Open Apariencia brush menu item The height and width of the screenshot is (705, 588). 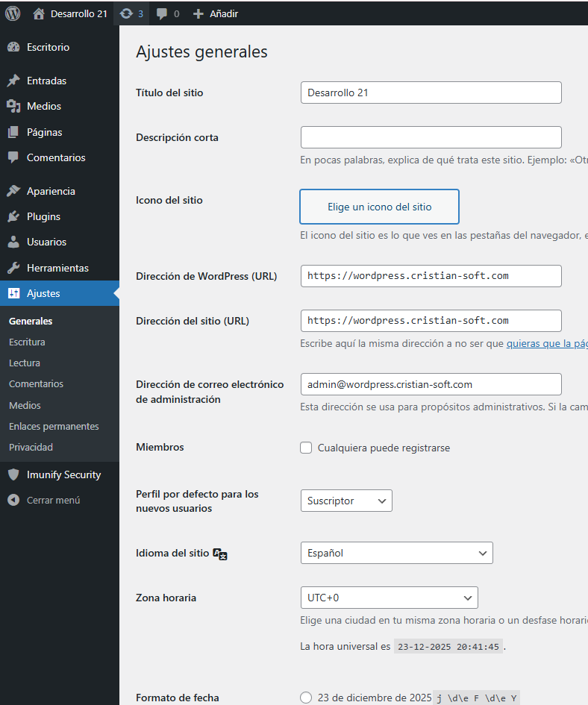51,191
